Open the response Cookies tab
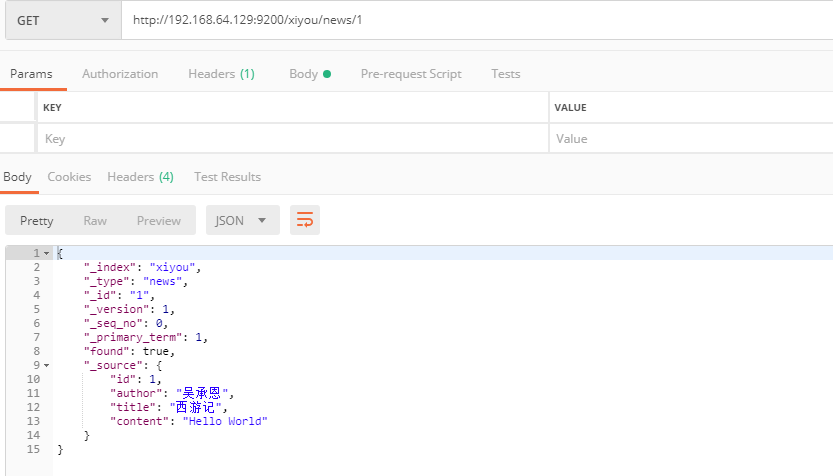Screen dimensions: 833x476 tap(69, 177)
